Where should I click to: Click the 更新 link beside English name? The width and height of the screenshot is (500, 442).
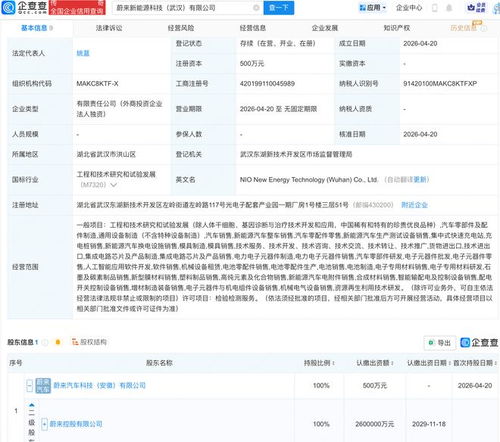coord(419,180)
